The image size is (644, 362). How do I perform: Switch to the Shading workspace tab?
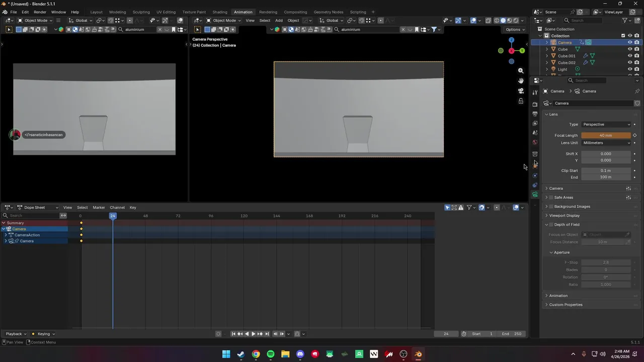tap(219, 12)
